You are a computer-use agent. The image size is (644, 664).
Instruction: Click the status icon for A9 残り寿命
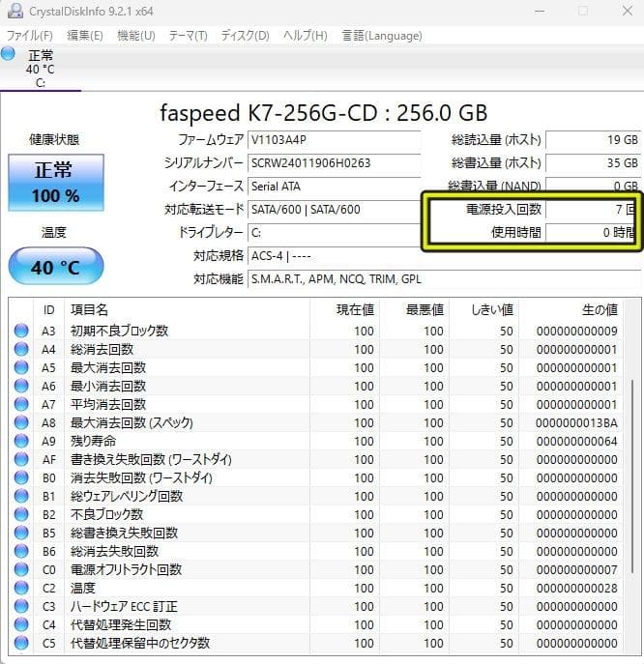21,441
